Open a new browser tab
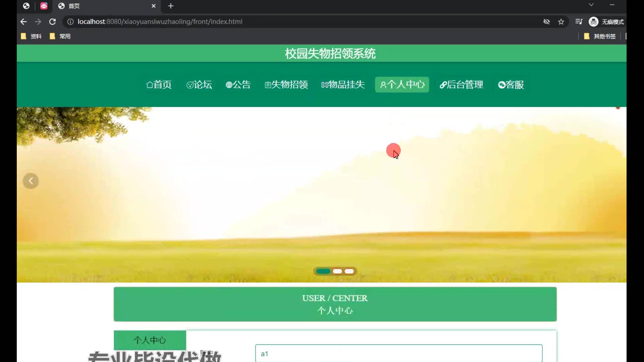644x362 pixels. click(x=171, y=6)
